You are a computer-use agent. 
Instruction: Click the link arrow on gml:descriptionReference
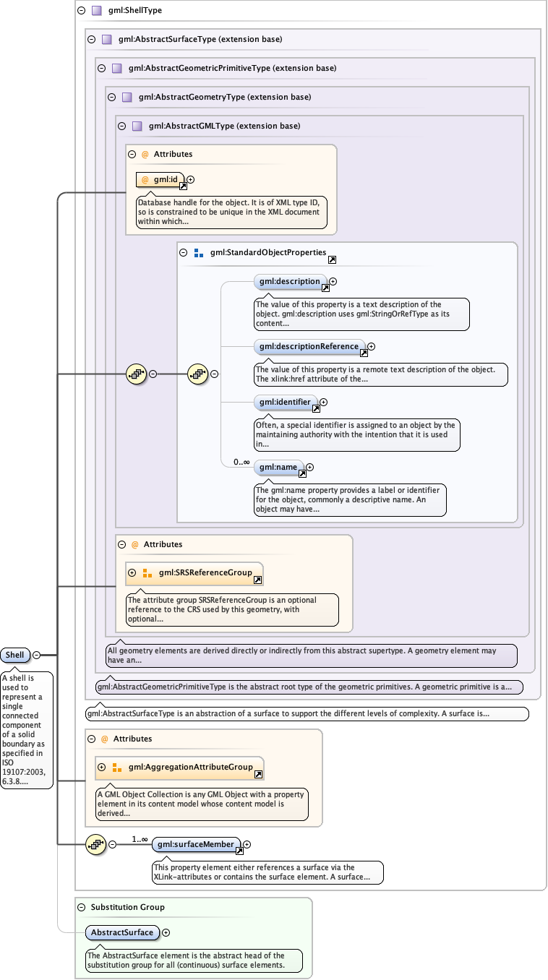click(x=364, y=353)
